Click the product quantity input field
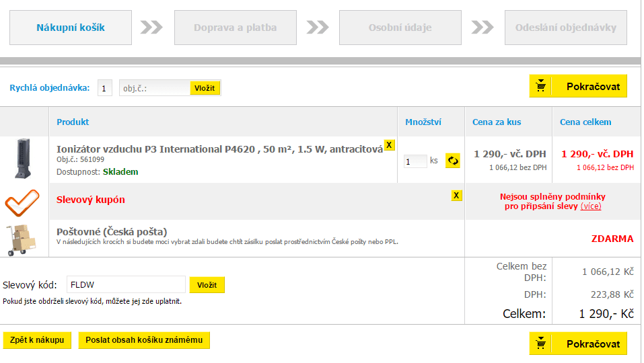644x363 pixels. [x=415, y=161]
